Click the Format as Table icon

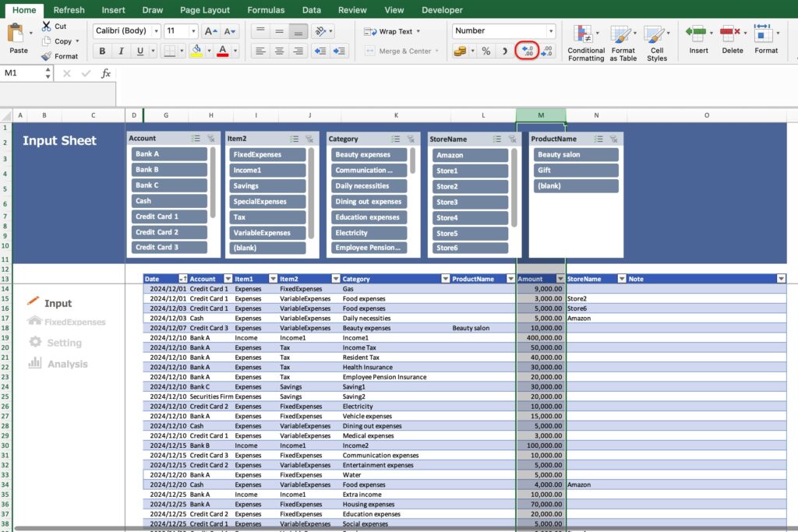click(622, 43)
